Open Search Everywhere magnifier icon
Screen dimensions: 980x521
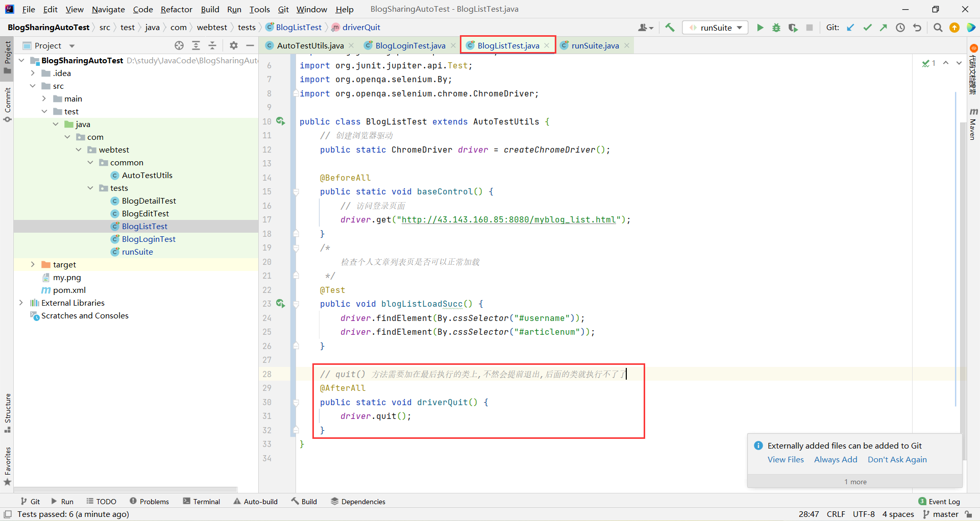pos(938,28)
